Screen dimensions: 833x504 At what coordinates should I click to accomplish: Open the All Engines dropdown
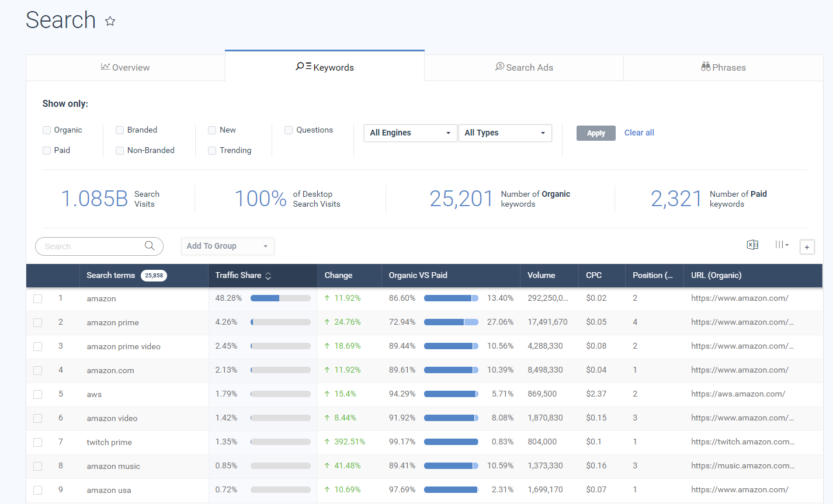coord(410,133)
